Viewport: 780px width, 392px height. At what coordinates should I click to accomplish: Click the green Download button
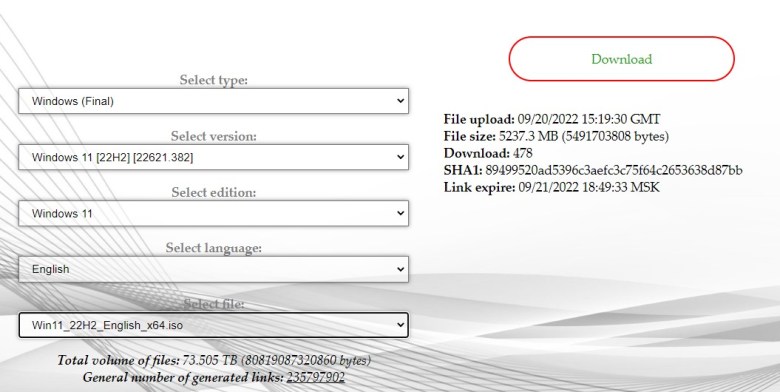click(621, 59)
